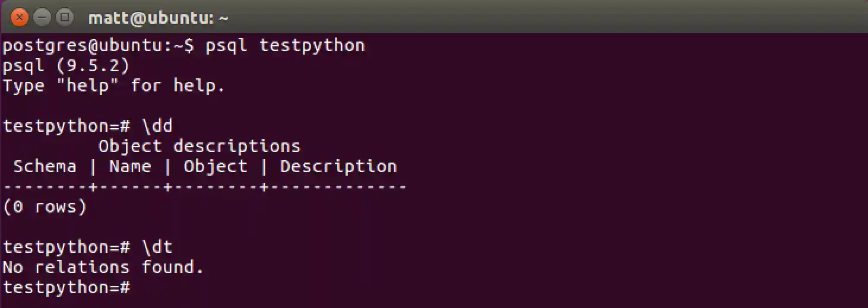Screen dimensions: 868x308
Task: Click the final empty "testpython=#" prompt line
Action: click(x=66, y=287)
